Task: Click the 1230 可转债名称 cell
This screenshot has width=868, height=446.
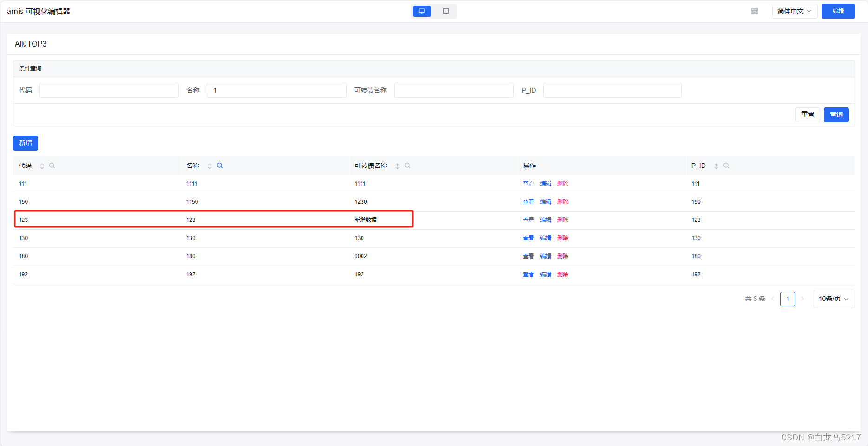Action: click(361, 202)
